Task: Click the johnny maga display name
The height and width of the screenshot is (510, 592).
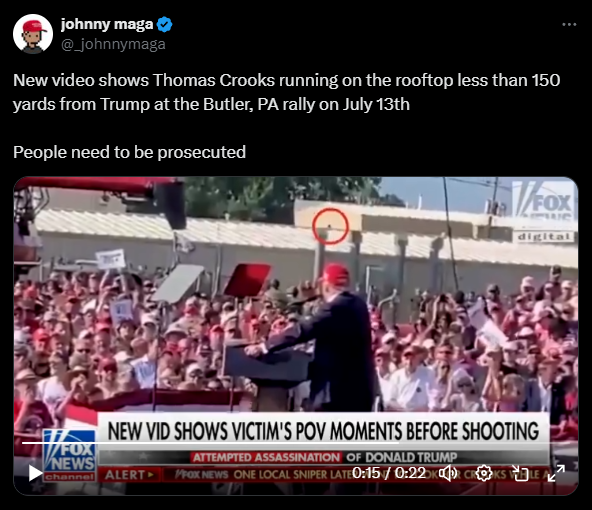Action: click(x=107, y=25)
